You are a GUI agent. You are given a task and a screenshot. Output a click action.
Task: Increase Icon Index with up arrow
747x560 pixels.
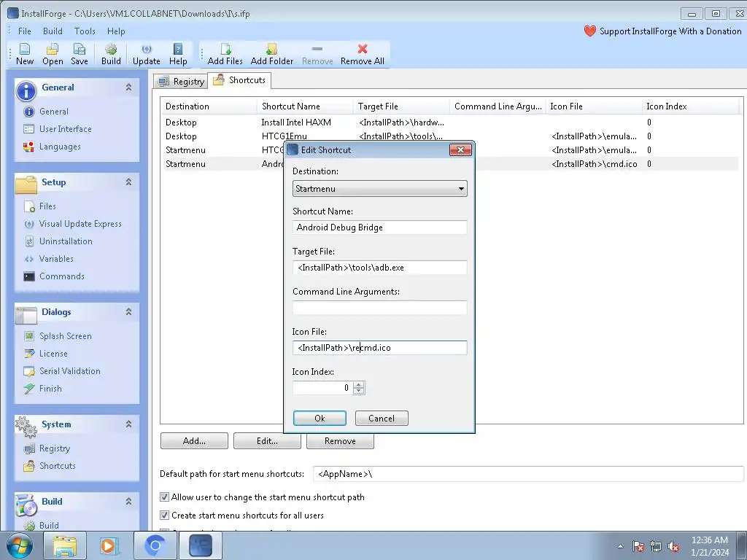[x=359, y=385]
